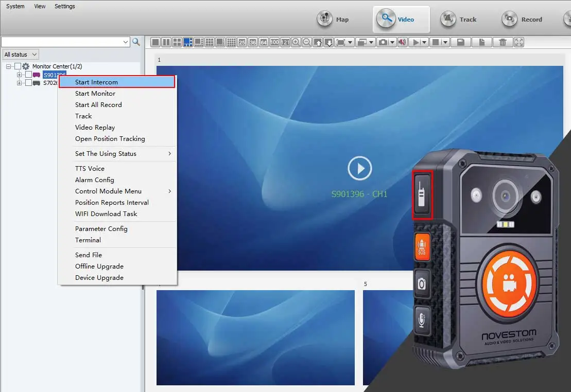Open the System menu
Image resolution: width=571 pixels, height=392 pixels.
pos(15,6)
